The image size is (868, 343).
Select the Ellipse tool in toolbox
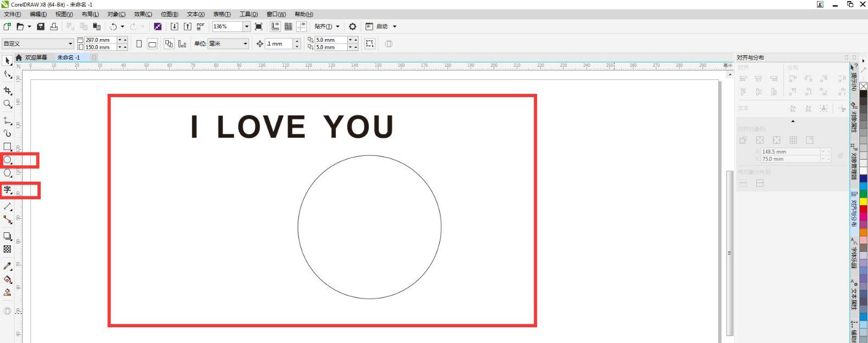coord(8,160)
